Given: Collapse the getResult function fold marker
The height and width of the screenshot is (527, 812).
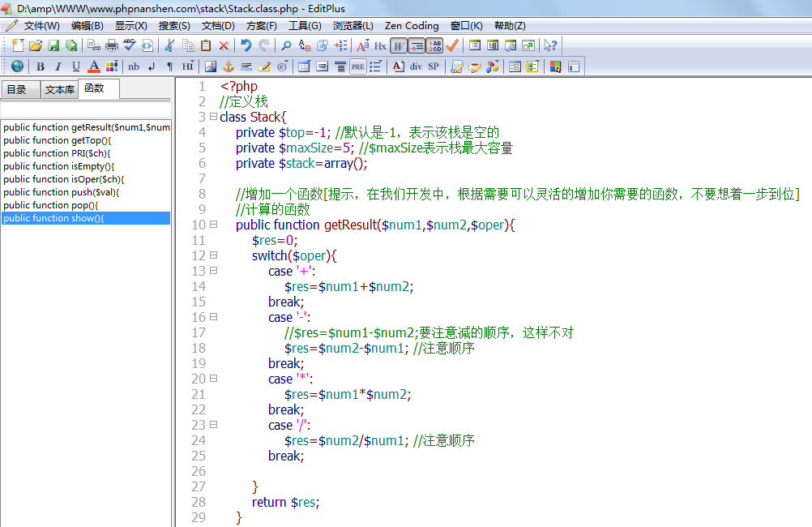Looking at the screenshot, I should (x=213, y=225).
